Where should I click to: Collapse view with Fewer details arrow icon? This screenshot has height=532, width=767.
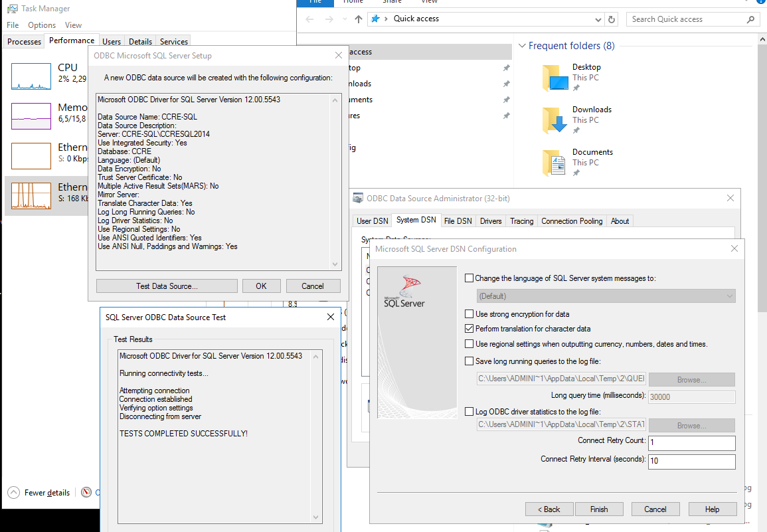(x=14, y=492)
